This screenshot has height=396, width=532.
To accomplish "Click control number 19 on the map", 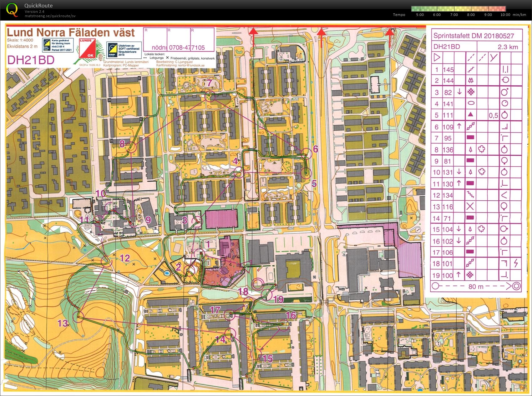I will point(278,299).
